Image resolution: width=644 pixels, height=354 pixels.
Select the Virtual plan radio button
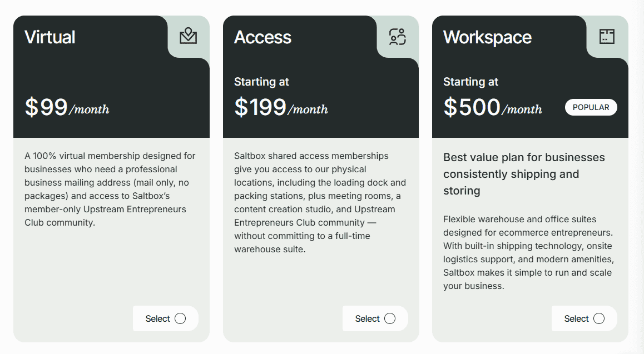(180, 318)
